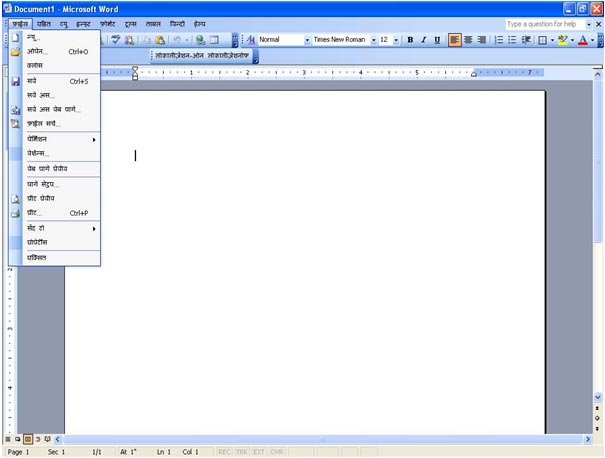Screen dimensions: 605x458
Task: Open the Style dropdown showing Normal
Action: click(x=307, y=40)
